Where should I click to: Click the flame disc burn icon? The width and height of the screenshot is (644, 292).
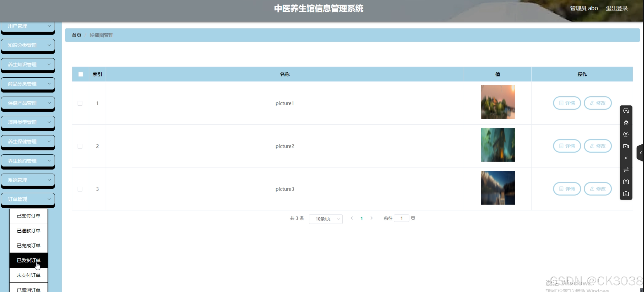[x=626, y=123]
